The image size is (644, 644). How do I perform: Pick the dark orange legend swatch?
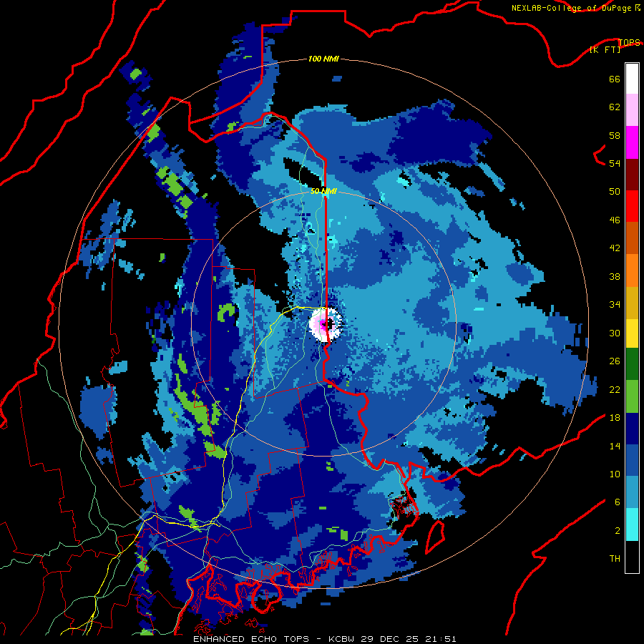(x=632, y=238)
